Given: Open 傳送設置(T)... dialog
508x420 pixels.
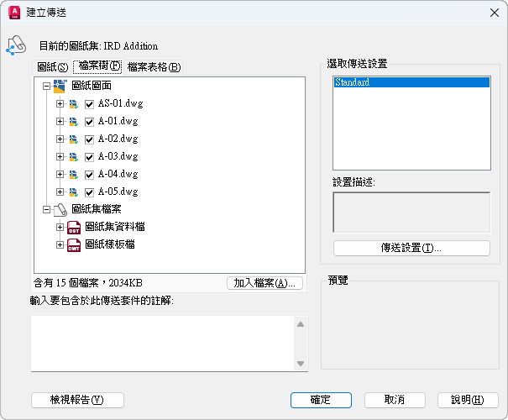Looking at the screenshot, I should point(411,248).
